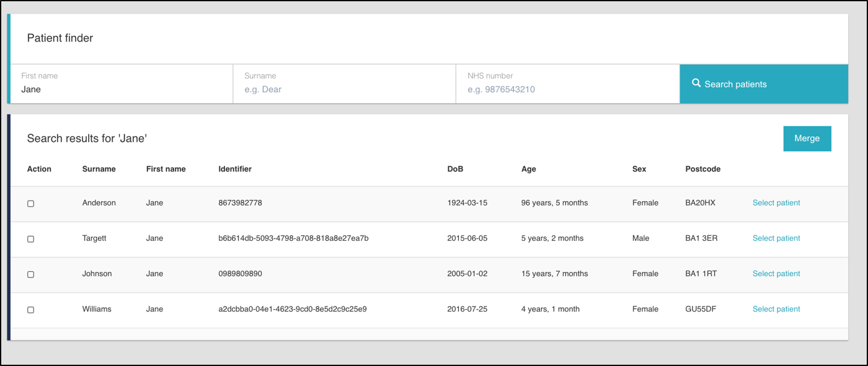Click identifier 8673982778 in Anderson row
868x366 pixels.
click(240, 203)
